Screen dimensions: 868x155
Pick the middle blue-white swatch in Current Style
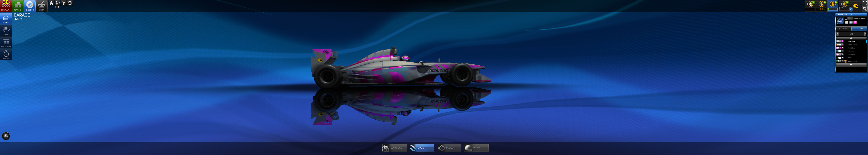coord(850,22)
